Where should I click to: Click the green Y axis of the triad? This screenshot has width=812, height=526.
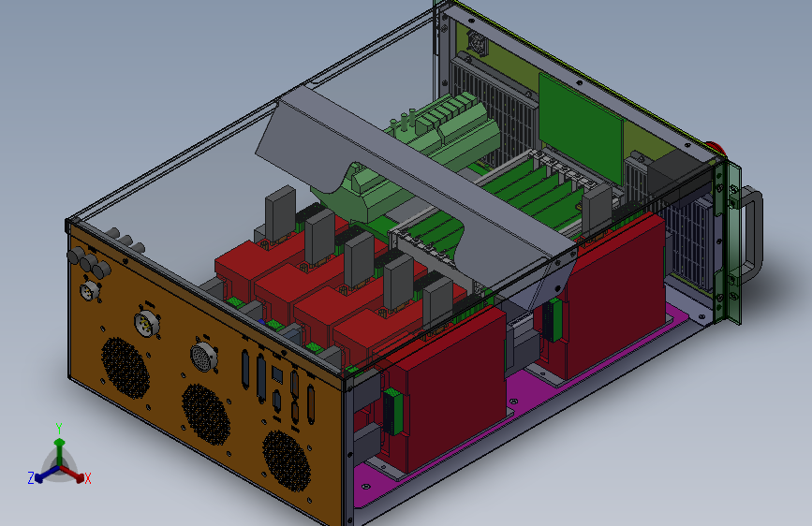(x=60, y=450)
